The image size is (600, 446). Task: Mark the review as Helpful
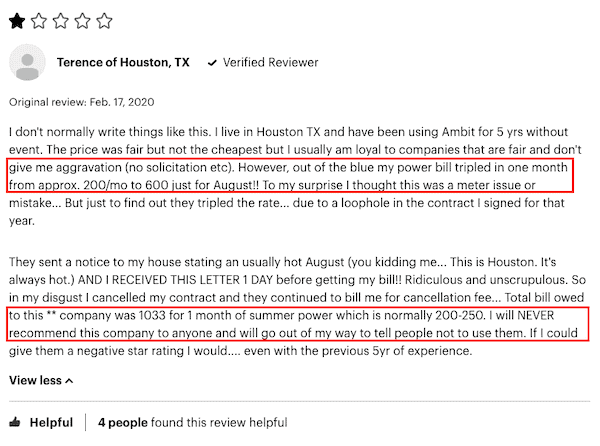click(41, 422)
